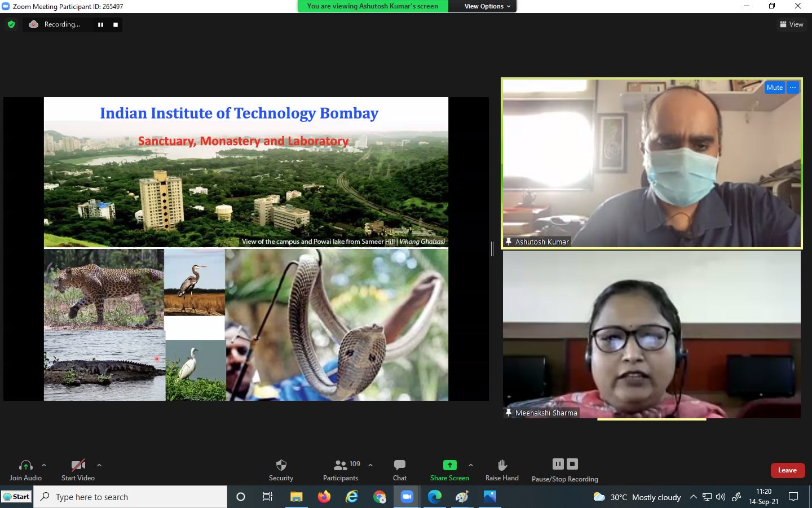
Task: Open the Chat panel
Action: [x=400, y=470]
